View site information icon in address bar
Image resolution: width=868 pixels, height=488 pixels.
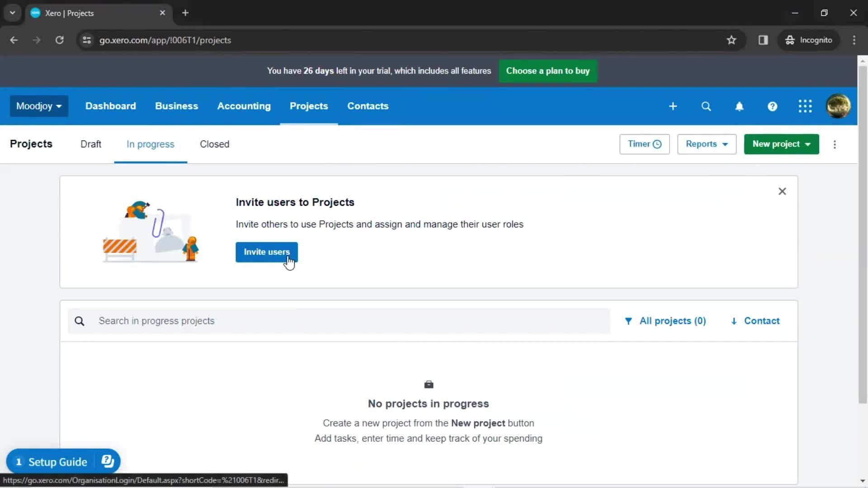point(87,40)
